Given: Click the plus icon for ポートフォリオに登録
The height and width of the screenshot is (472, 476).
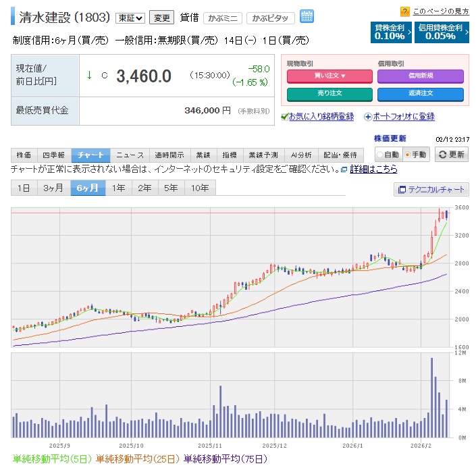Looking at the screenshot, I should coord(367,117).
